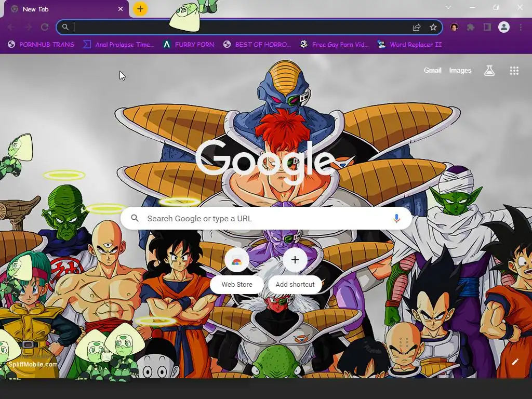Close the New Tab tab
Image resolution: width=532 pixels, height=399 pixels.
pyautogui.click(x=121, y=9)
